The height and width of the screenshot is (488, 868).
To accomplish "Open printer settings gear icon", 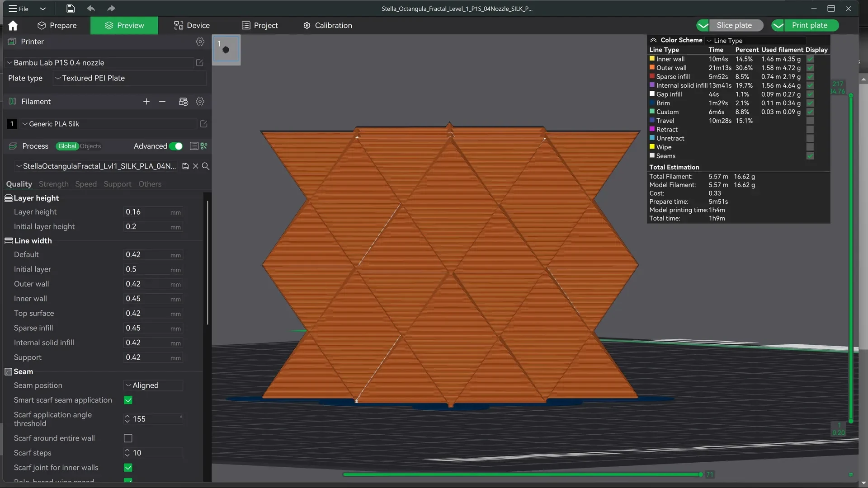I will (200, 42).
